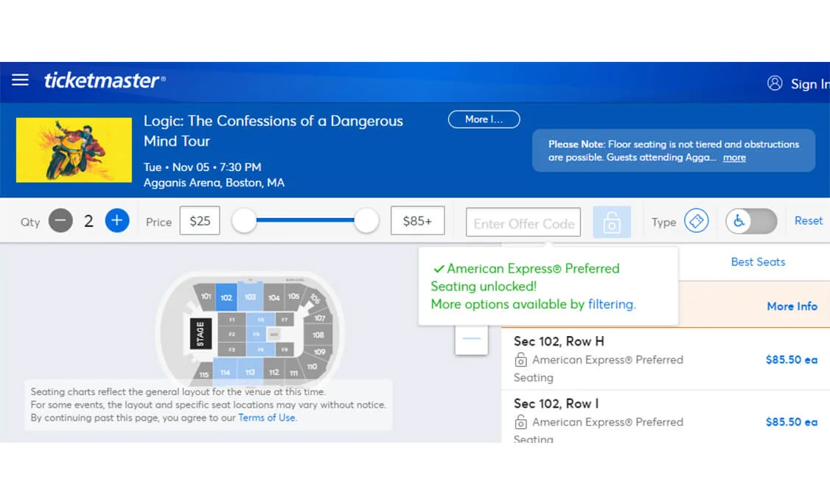
Task: Toggle the accessible seating switch
Action: [751, 221]
